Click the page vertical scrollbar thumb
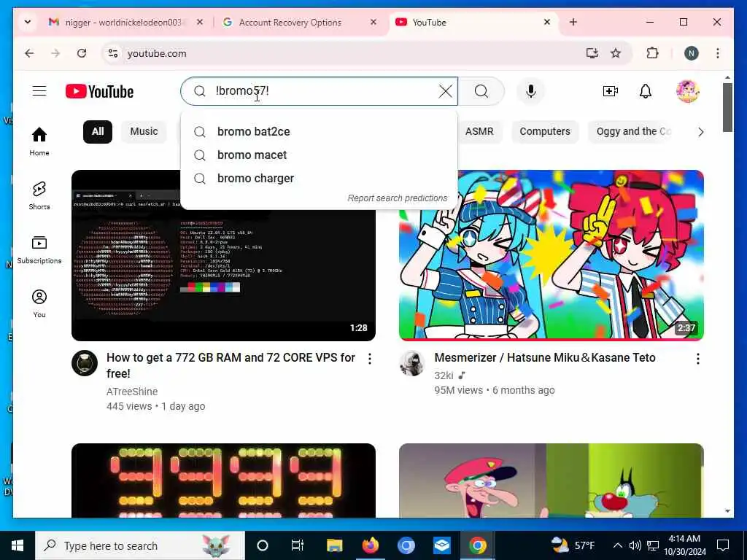Screen dimensions: 747x560 (727, 108)
